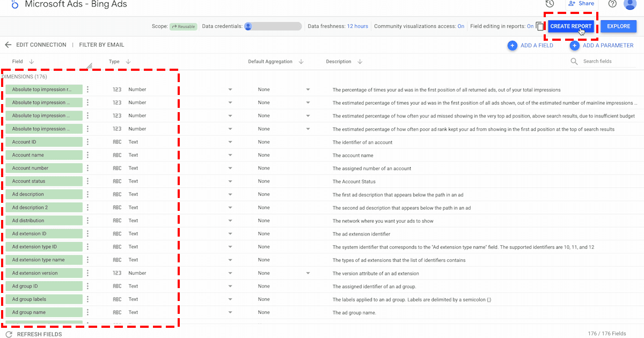Open the help question mark icon
The width and height of the screenshot is (644, 338).
pyautogui.click(x=612, y=4)
